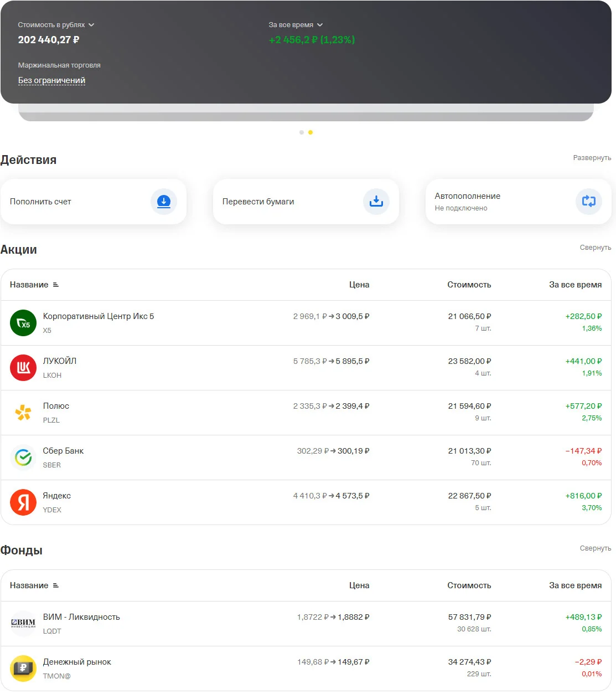Select the second yellow carousel dot

point(310,132)
